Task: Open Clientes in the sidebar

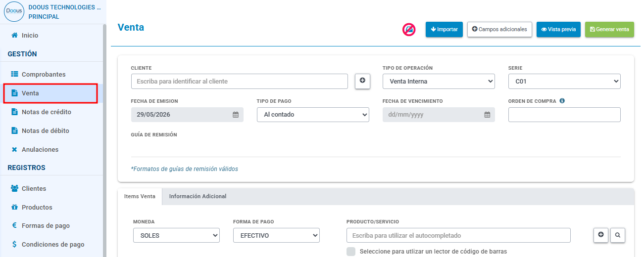Action: 51,188
